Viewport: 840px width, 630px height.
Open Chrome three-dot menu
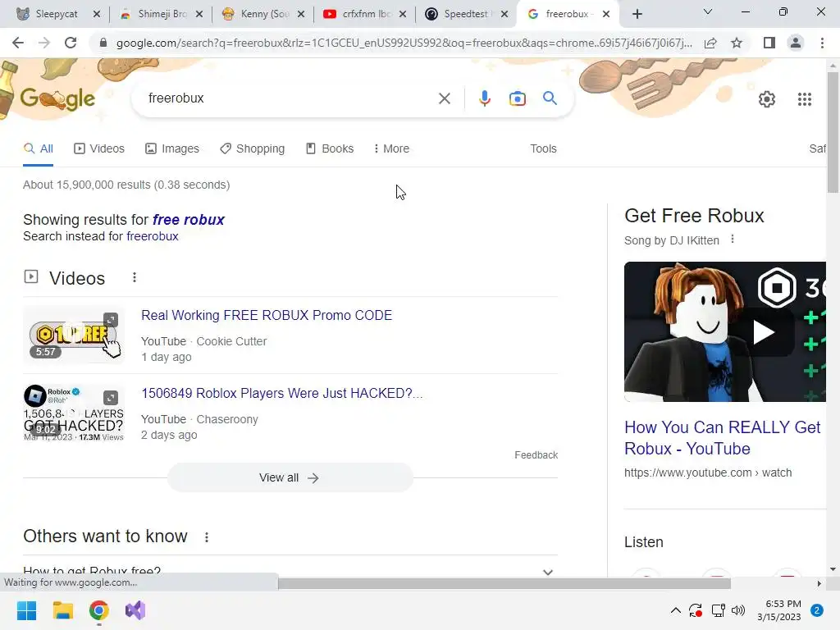[x=822, y=43]
